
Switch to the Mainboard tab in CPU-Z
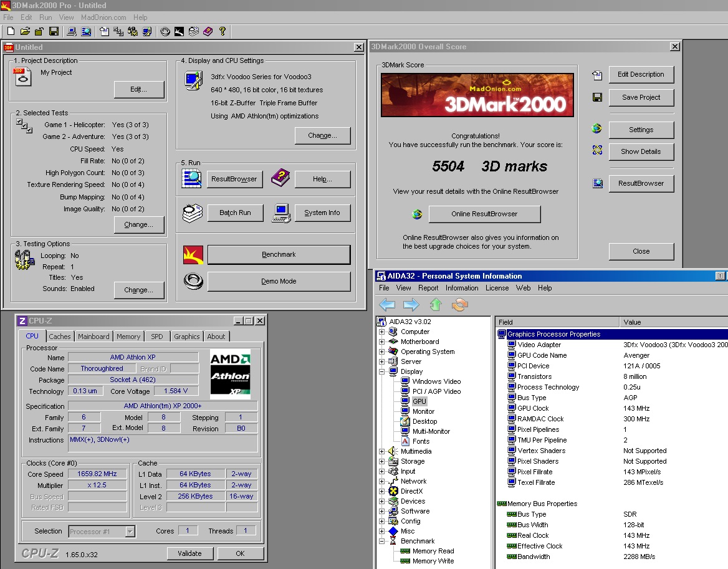click(x=93, y=337)
